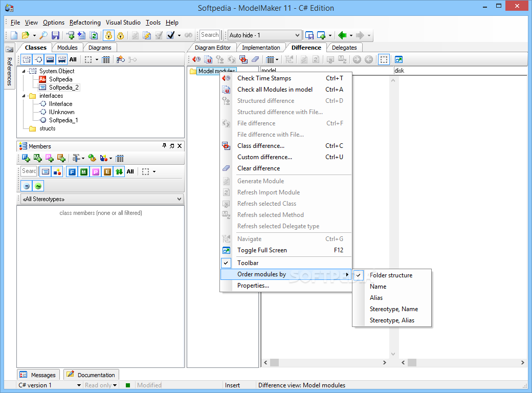The image size is (532, 393).
Task: Open the All Stereotypes dropdown
Action: pyautogui.click(x=102, y=199)
